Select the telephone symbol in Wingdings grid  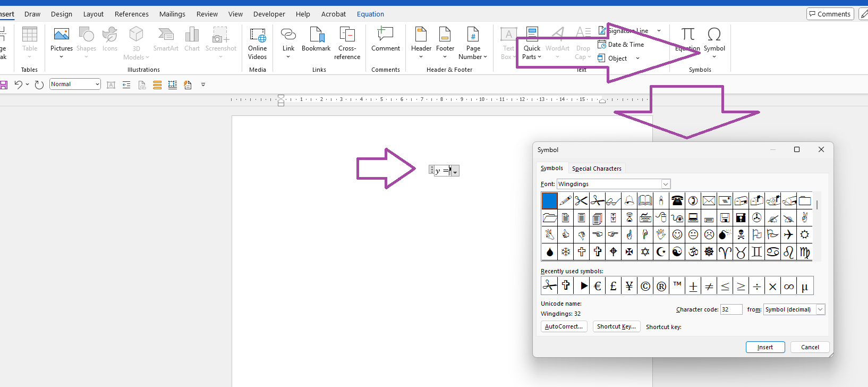(x=677, y=200)
